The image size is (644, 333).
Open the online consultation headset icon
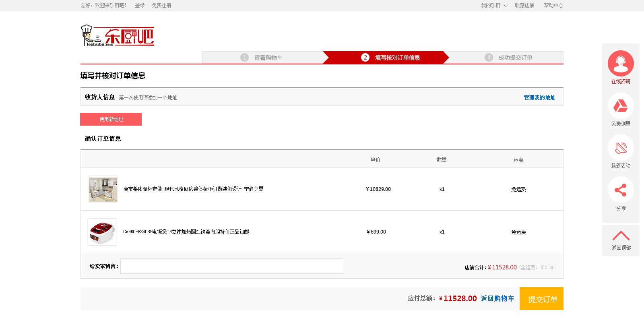point(621,63)
